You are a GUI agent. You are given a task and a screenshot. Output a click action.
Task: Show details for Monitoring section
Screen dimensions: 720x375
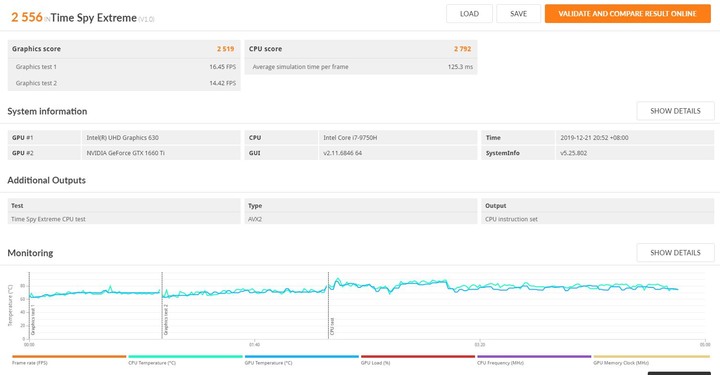675,253
